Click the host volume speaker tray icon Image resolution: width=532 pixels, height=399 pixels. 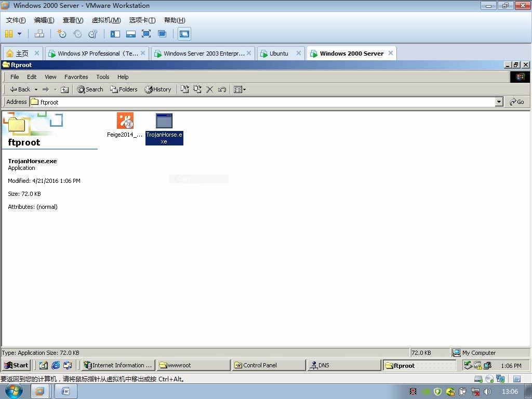pyautogui.click(x=487, y=392)
